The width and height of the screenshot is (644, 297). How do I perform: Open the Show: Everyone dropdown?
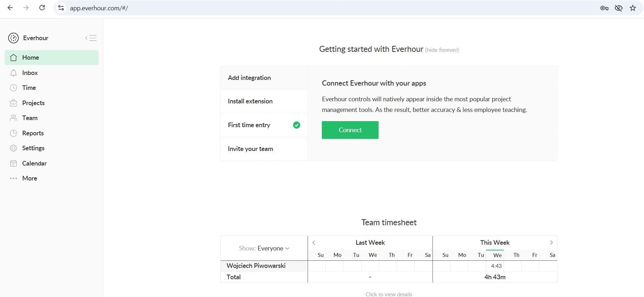pyautogui.click(x=264, y=248)
